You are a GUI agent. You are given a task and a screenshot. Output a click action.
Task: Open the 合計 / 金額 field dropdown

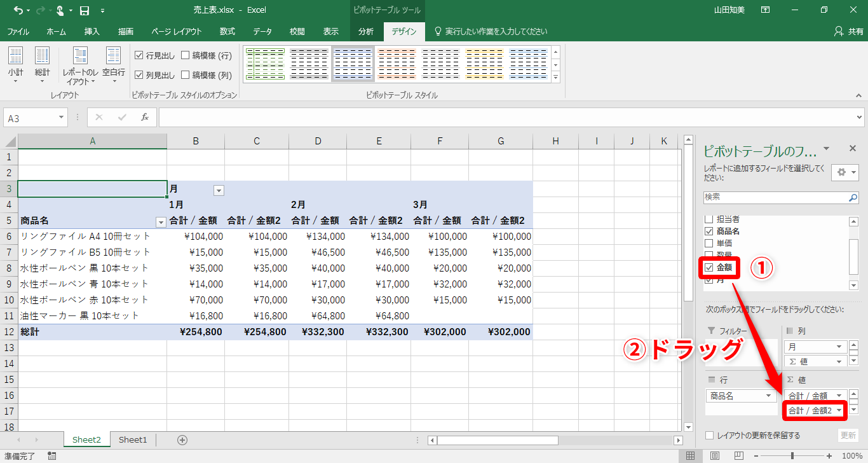tap(839, 396)
